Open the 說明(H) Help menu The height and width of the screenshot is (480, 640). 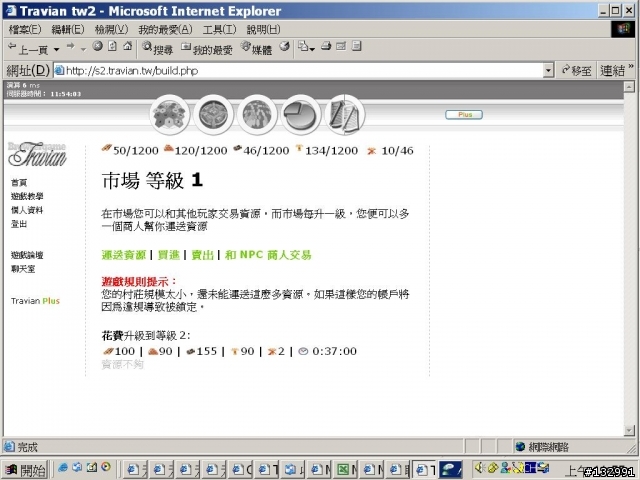point(263,29)
